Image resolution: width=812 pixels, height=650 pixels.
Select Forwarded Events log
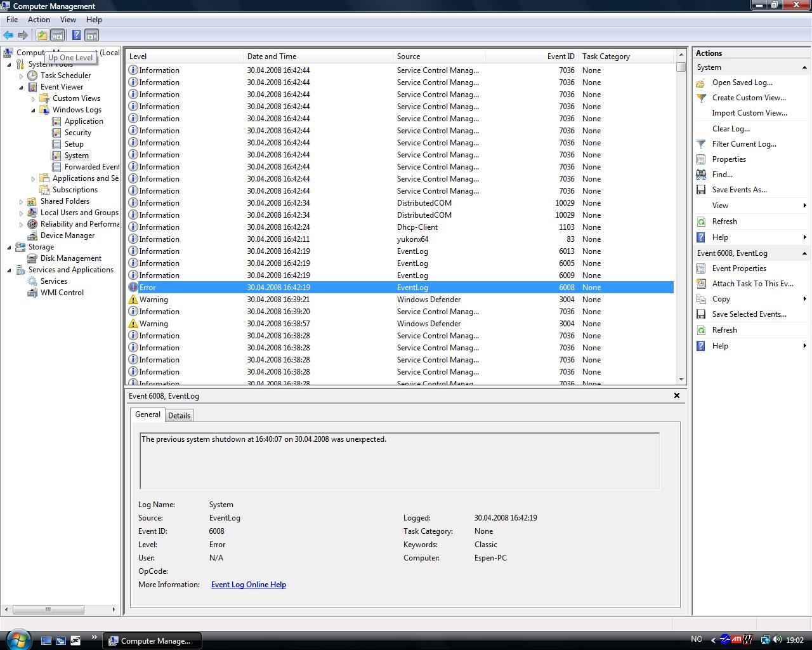(x=91, y=167)
